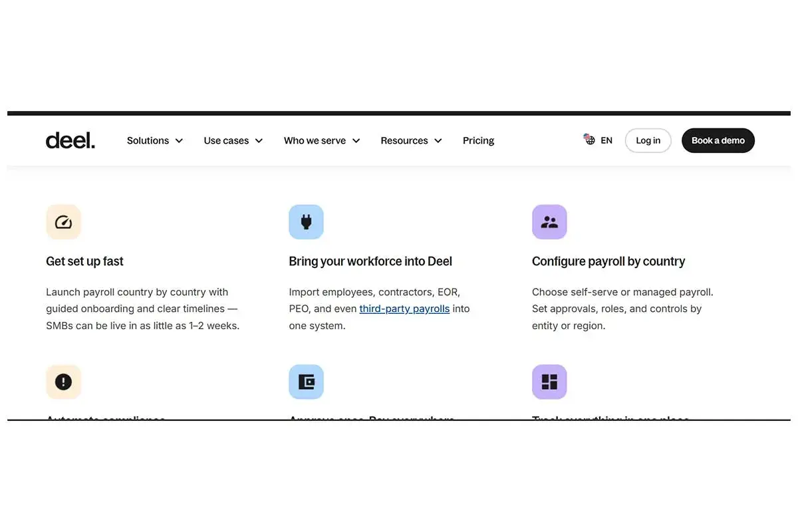Click the deel. logo
Image resolution: width=798 pixels, height=532 pixels.
70,140
